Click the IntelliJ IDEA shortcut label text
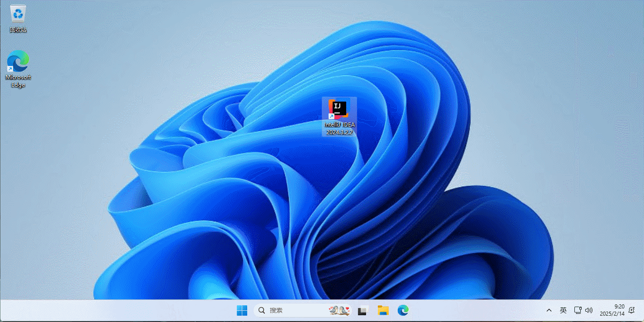The image size is (644, 322). pyautogui.click(x=339, y=128)
